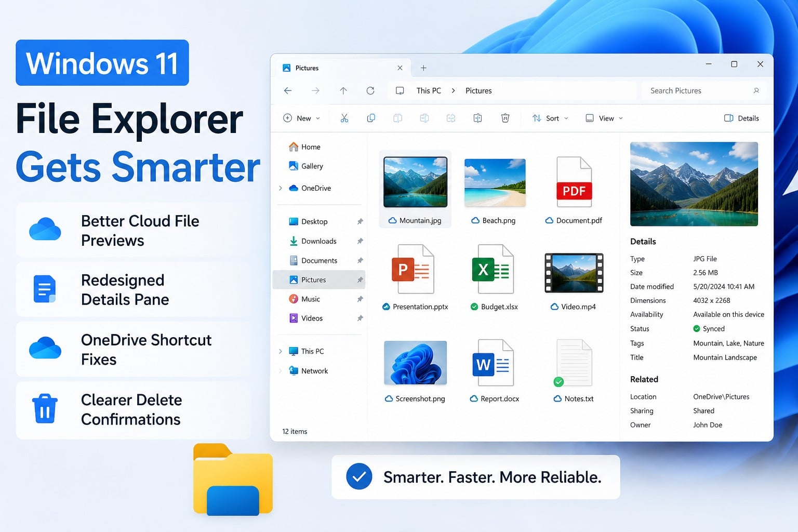Expand the OneDrive tree node

[x=281, y=188]
